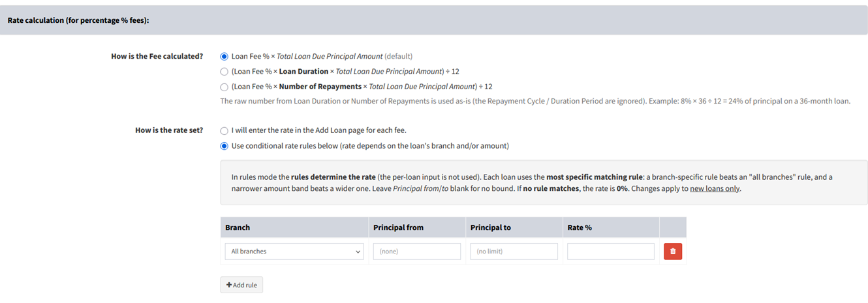Select 'I will enter the rate in Add Loan page'
This screenshot has width=868, height=303.
[225, 130]
